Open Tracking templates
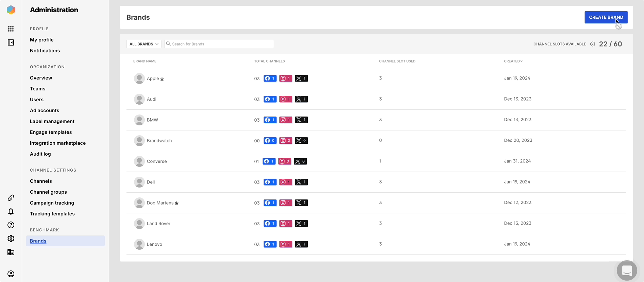The image size is (644, 282). coord(52,214)
